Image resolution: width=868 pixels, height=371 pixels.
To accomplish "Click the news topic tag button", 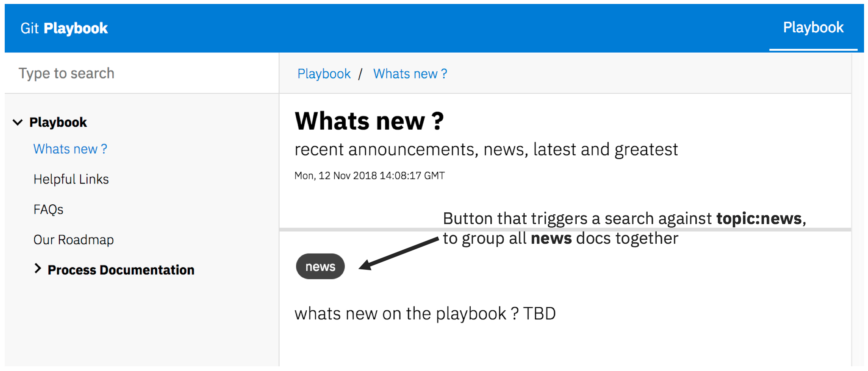I will (x=320, y=266).
